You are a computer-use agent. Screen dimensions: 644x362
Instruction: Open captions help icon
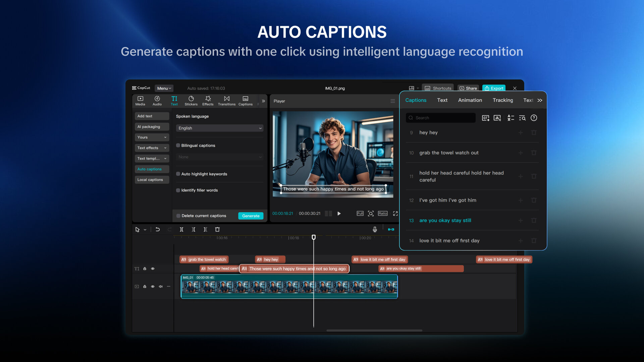coord(534,118)
